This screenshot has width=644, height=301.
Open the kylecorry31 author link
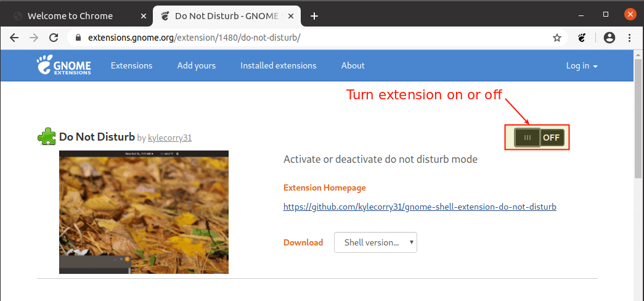point(169,138)
